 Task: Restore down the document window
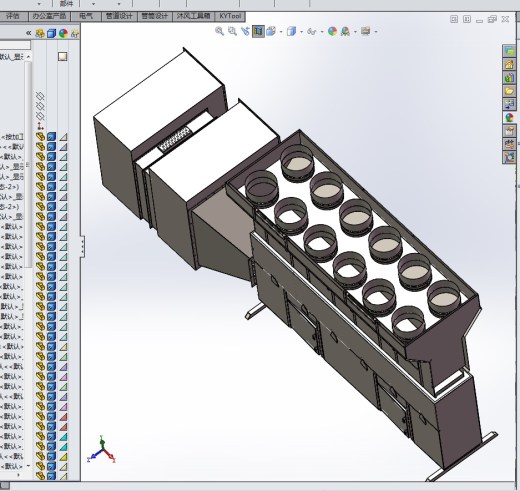(x=492, y=19)
